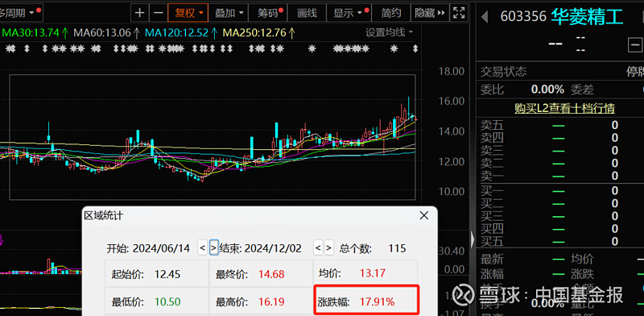644x316 pixels.
Task: Toggle the 隐藏 side panel button
Action: 430,13
